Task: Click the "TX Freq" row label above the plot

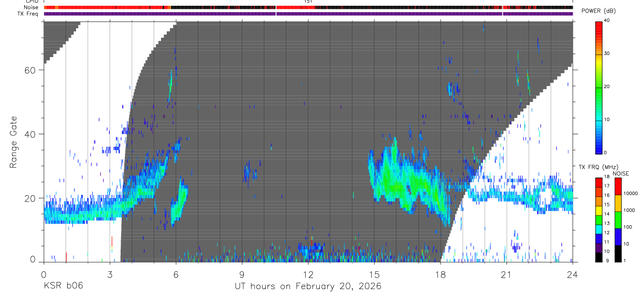Action: click(x=28, y=14)
